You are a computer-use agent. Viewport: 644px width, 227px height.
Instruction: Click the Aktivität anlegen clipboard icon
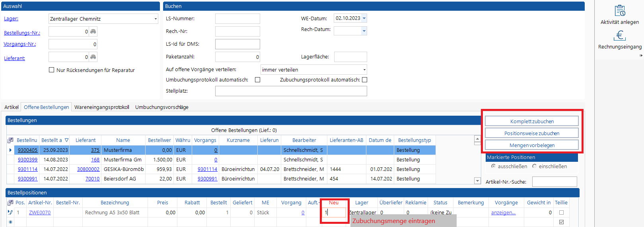(x=620, y=10)
